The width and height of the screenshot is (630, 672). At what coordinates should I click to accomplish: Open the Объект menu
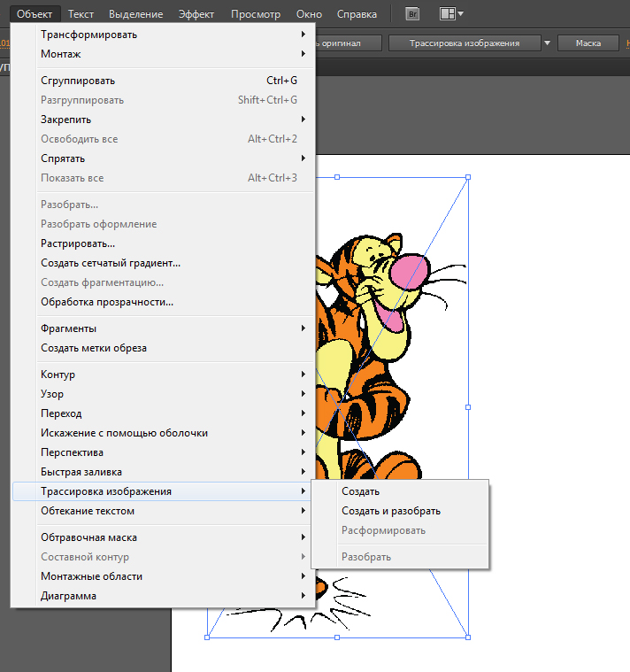coord(35,14)
